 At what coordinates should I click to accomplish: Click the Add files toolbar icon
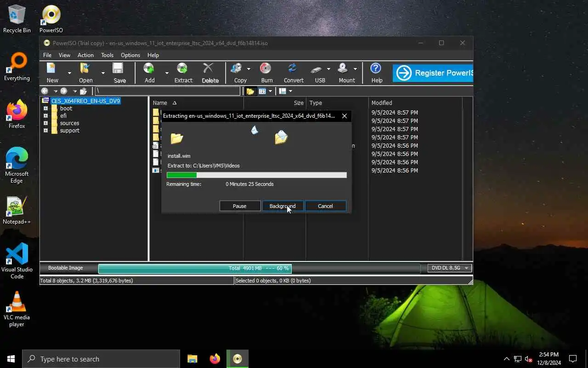click(149, 73)
